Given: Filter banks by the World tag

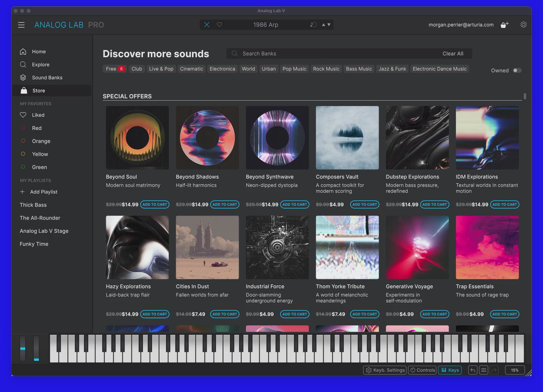Looking at the screenshot, I should click(249, 69).
